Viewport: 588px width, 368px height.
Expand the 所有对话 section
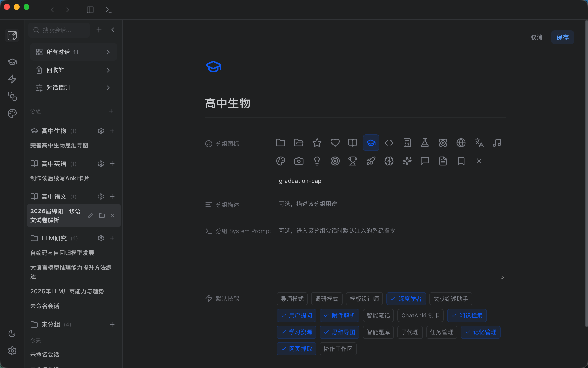(x=108, y=52)
